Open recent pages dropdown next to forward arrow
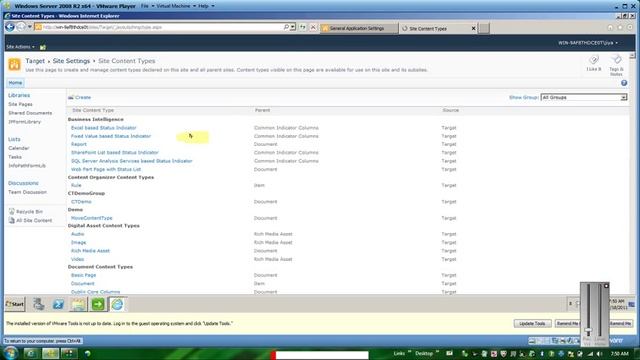The image size is (640, 360). [29, 27]
